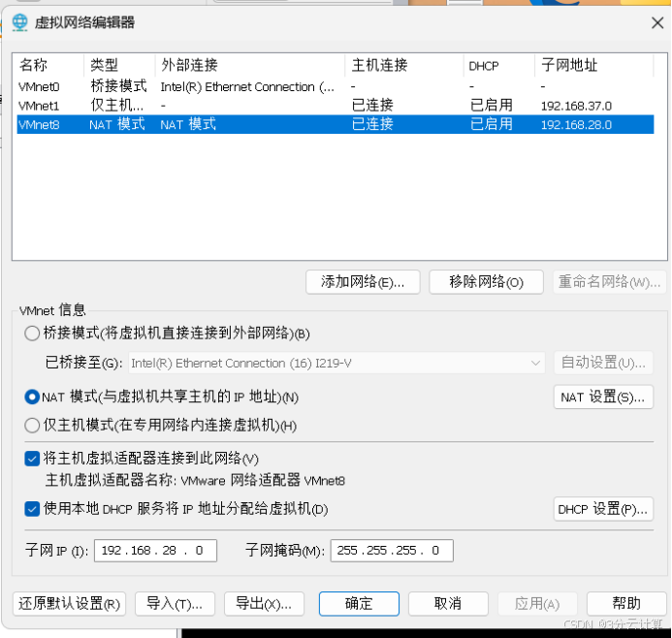Viewport: 672px width, 638px height.
Task: Click Intel(R) Ethernet Connection external cell
Action: point(247,87)
